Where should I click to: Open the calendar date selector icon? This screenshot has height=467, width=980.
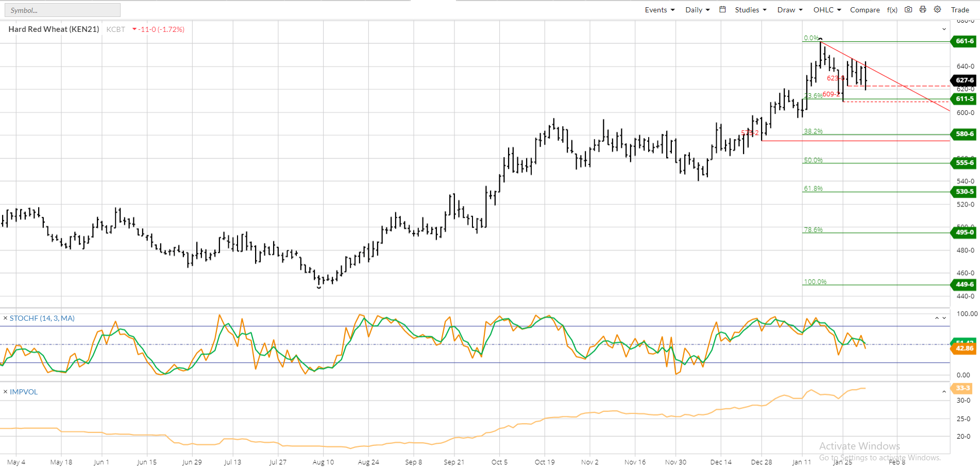(722, 9)
